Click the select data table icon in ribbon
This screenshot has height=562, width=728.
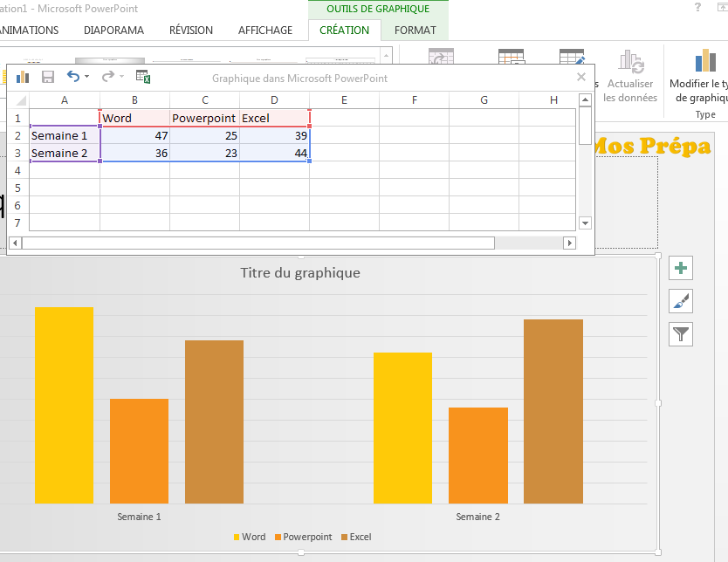(512, 56)
